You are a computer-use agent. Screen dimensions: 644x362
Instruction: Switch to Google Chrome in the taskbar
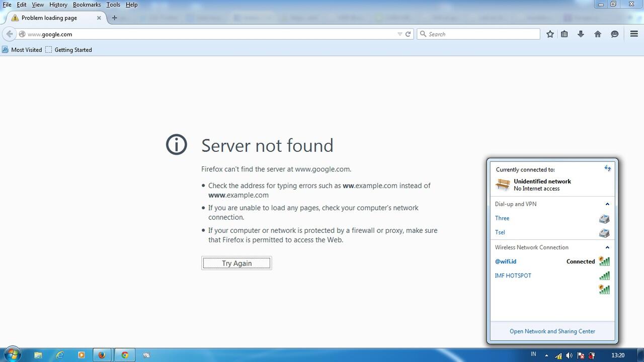[125, 355]
